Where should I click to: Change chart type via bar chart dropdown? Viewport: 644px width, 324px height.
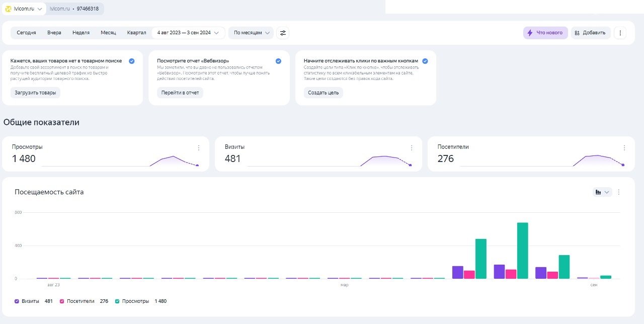[x=602, y=192]
